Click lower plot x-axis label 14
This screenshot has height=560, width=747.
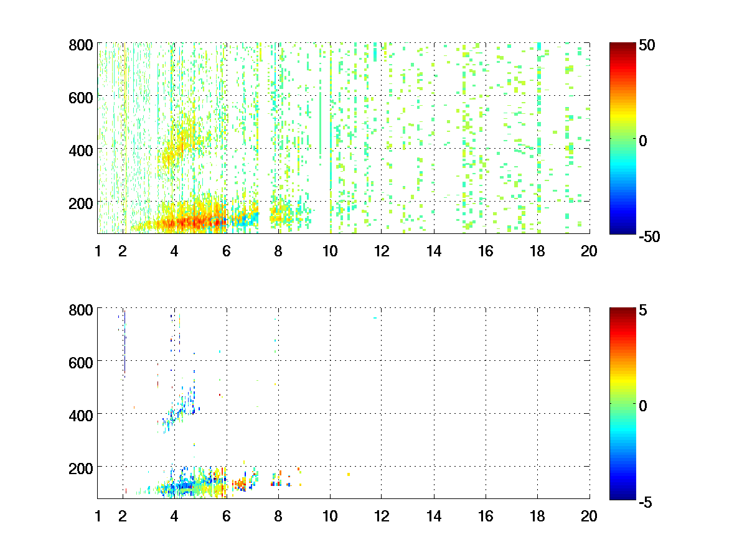[434, 516]
